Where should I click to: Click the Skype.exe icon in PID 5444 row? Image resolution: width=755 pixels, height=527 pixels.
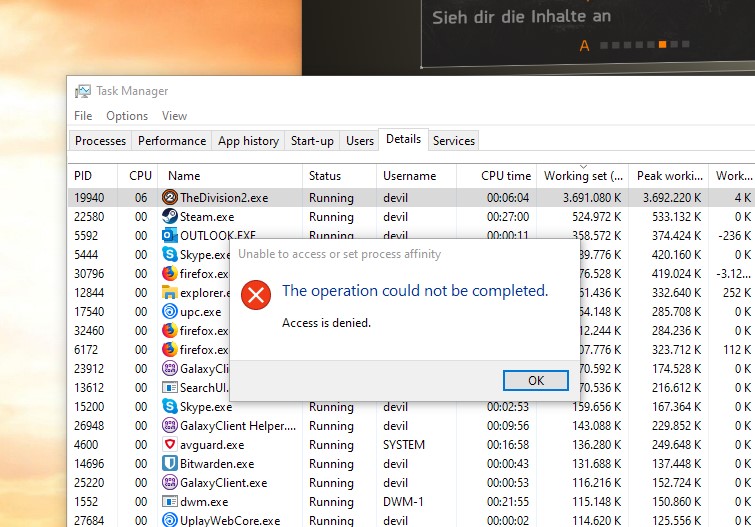click(169, 254)
